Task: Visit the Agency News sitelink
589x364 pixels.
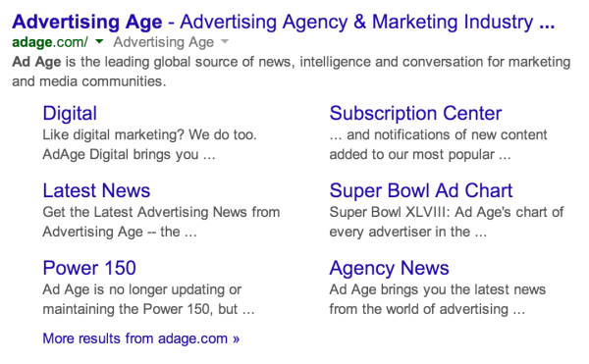Action: point(389,268)
